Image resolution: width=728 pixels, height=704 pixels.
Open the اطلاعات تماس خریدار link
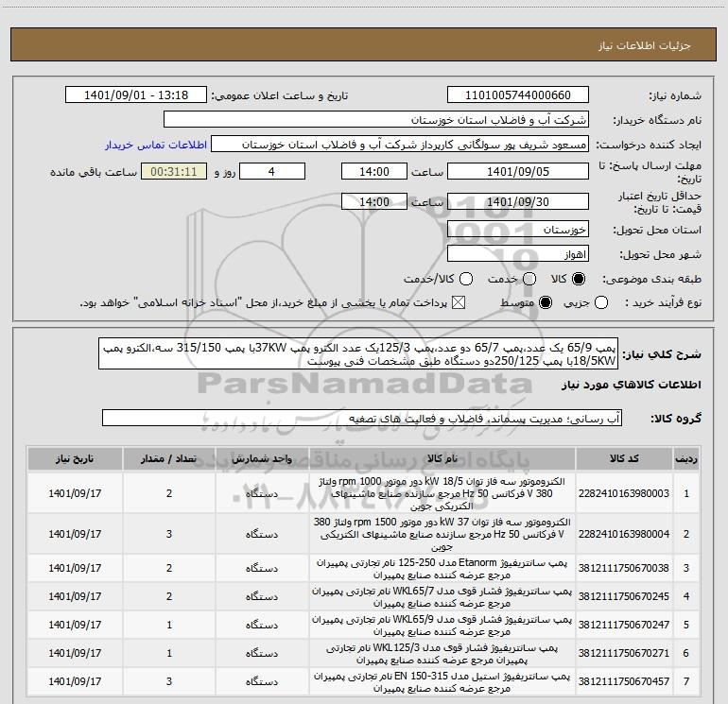[x=156, y=145]
